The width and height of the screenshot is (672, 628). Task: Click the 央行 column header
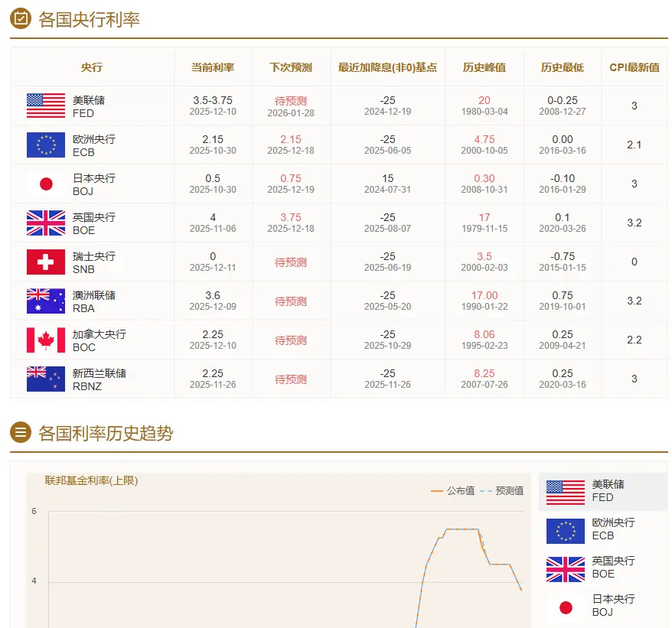pos(92,67)
